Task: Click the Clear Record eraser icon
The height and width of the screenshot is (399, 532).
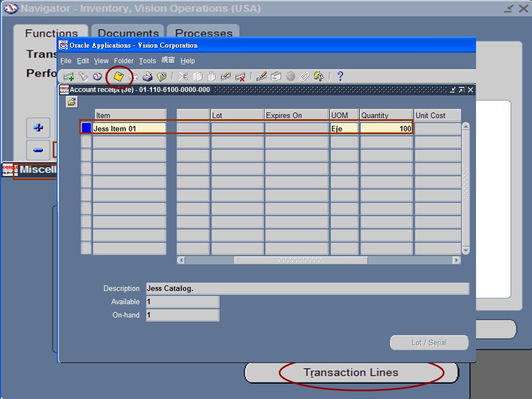Action: coord(226,76)
